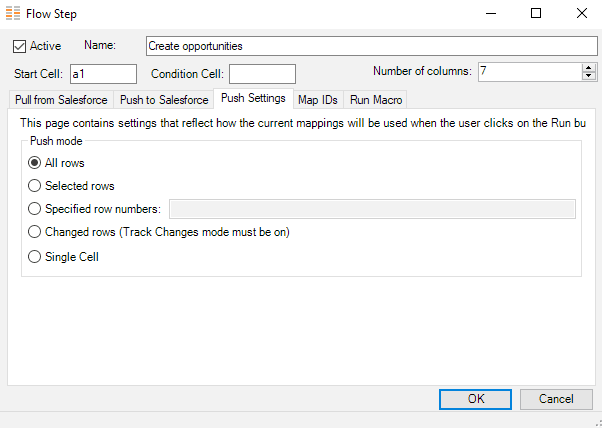Click the Name: label

click(x=100, y=45)
